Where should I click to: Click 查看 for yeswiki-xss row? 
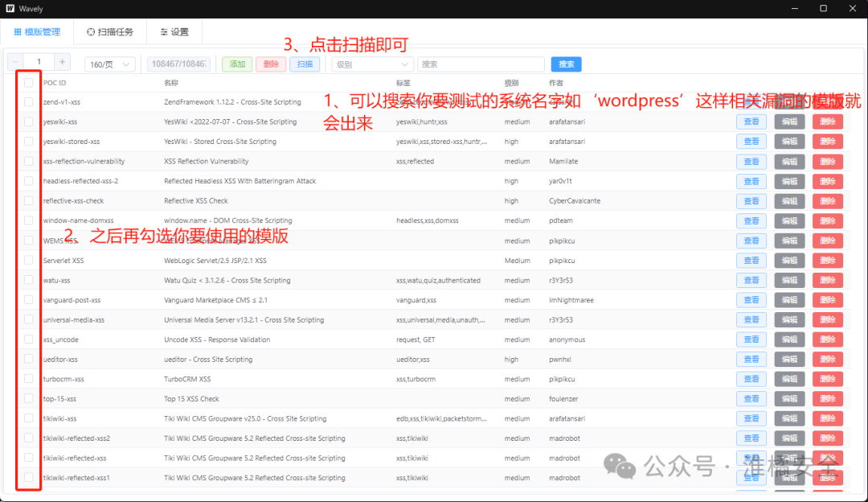coord(751,122)
